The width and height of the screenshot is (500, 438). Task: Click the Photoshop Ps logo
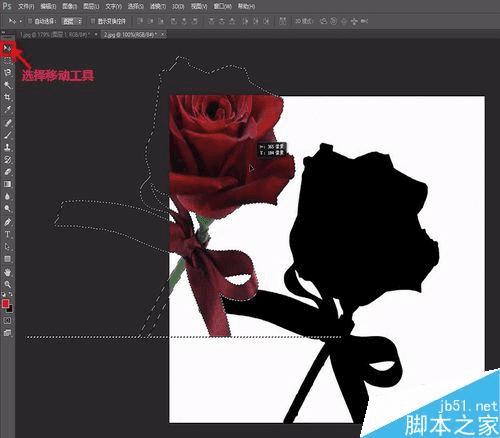(x=7, y=6)
